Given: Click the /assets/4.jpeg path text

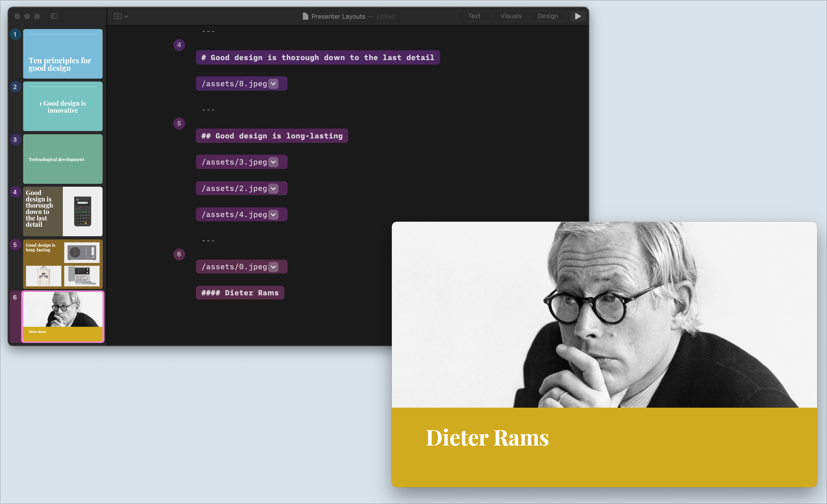Looking at the screenshot, I should (234, 215).
